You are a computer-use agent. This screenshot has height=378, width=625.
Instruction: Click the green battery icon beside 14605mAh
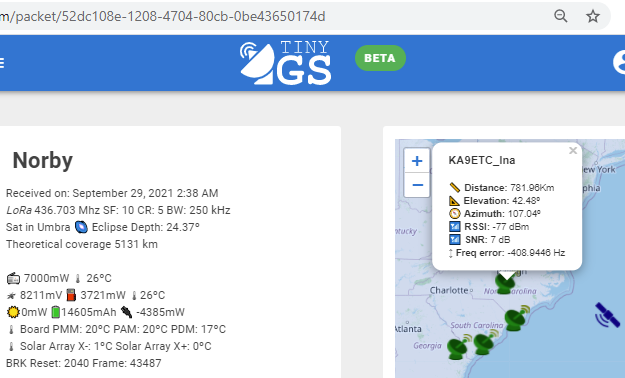[x=55, y=312]
